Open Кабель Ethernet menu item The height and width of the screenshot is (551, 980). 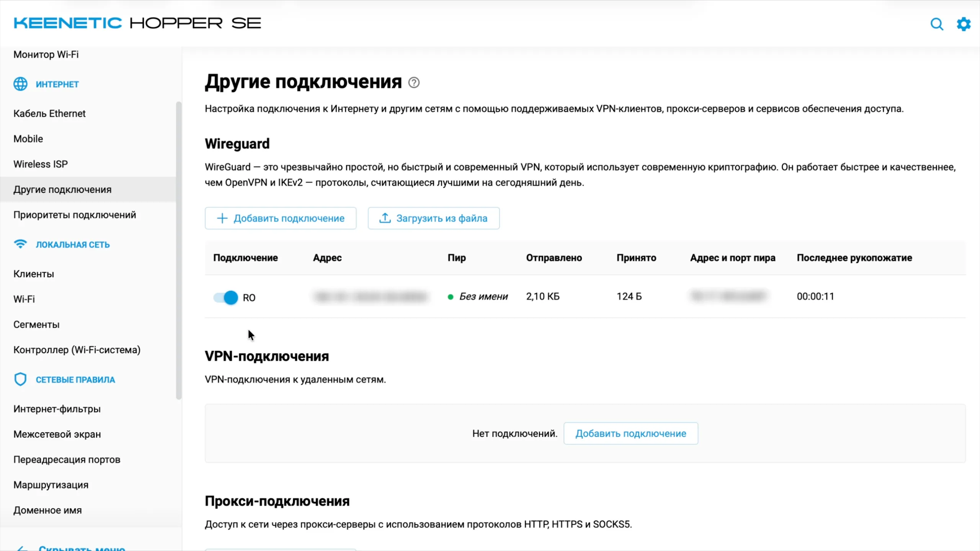click(49, 113)
